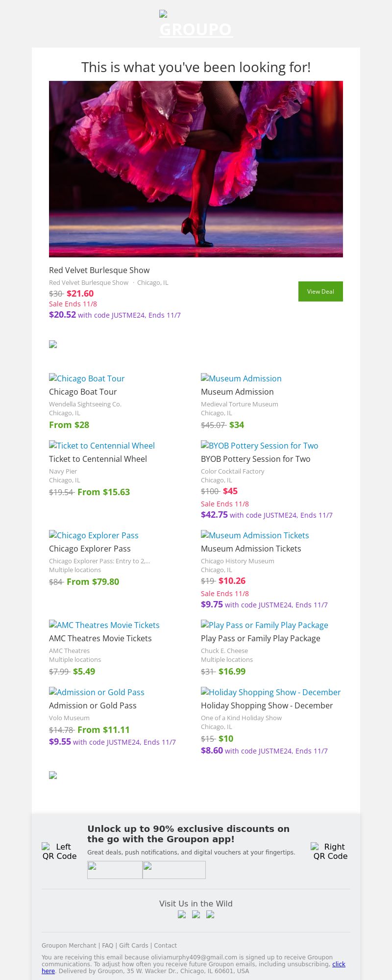Open BYOB Pottery Session for Two link
Image resolution: width=392 pixels, height=980 pixels.
pyautogui.click(x=260, y=446)
